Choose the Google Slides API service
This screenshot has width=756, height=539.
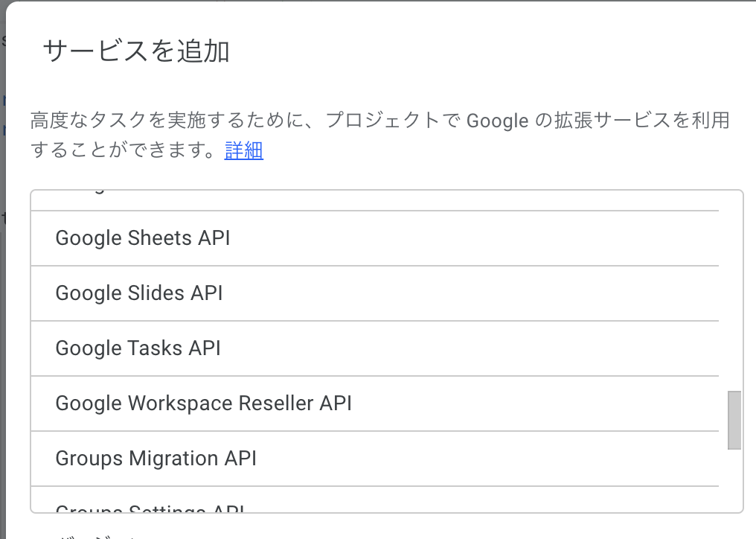[139, 293]
